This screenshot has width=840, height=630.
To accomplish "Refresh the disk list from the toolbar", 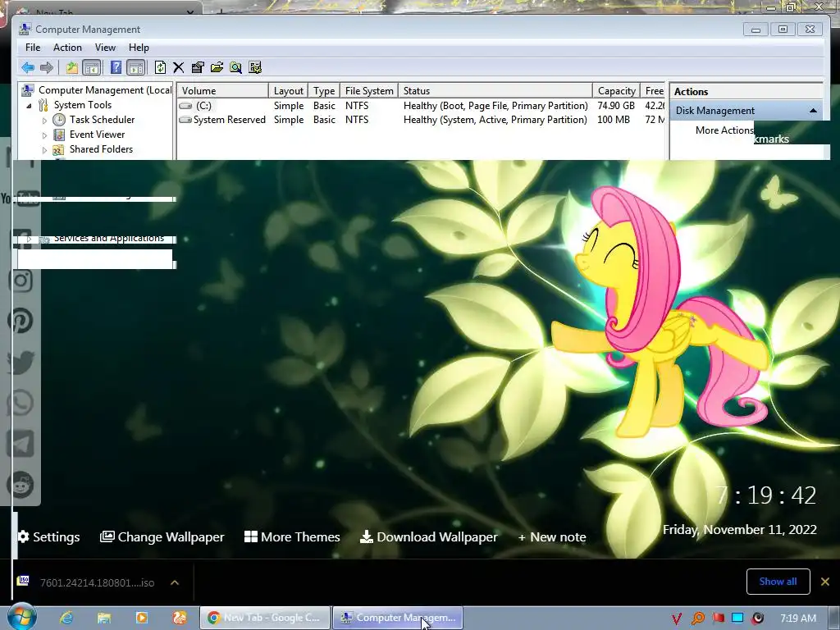I will (160, 67).
